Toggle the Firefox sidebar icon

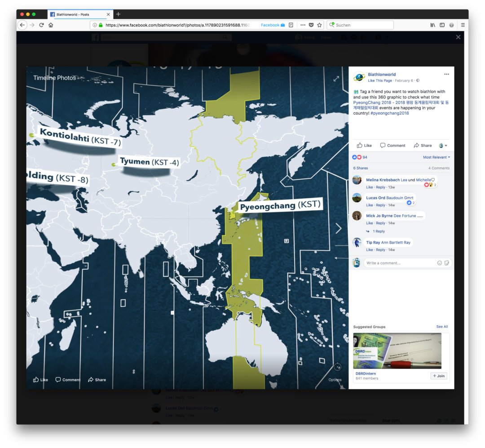point(442,25)
